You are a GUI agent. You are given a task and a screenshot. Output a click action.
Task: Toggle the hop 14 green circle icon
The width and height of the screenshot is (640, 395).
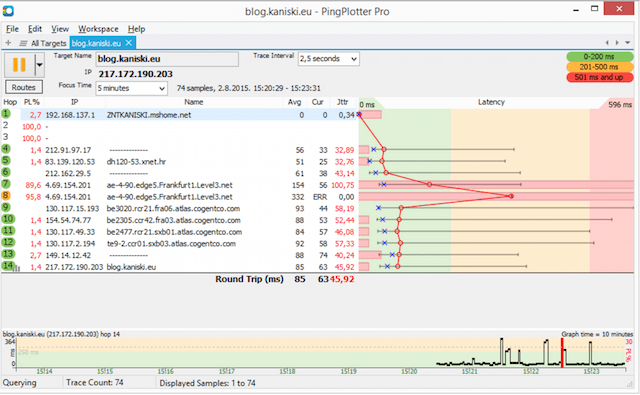point(7,266)
